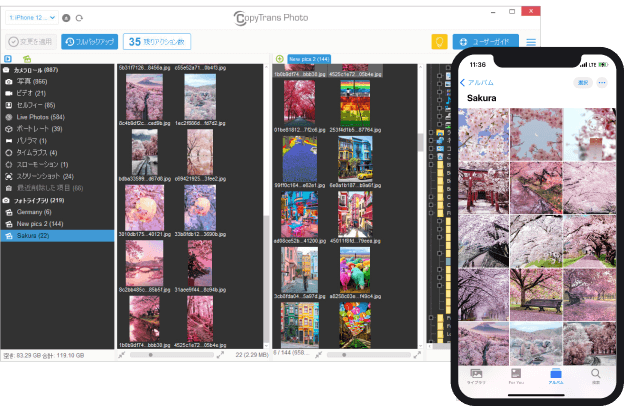Click the PC panel thumbnail size slider
The height and width of the screenshot is (406, 624).
coord(369,355)
